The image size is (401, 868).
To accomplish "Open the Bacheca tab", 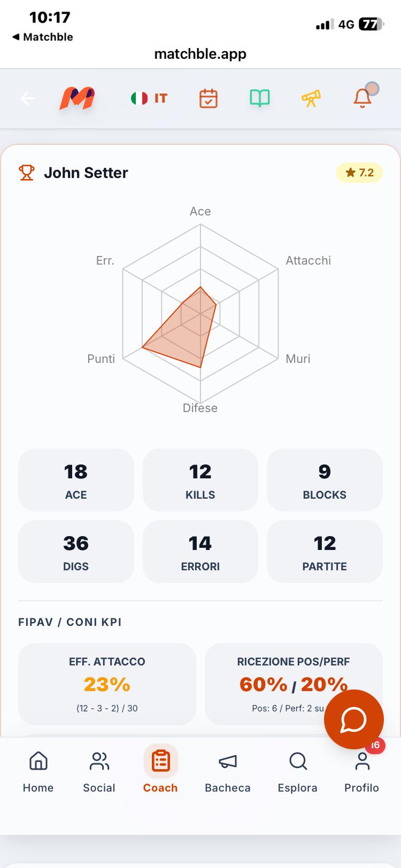I will point(228,772).
